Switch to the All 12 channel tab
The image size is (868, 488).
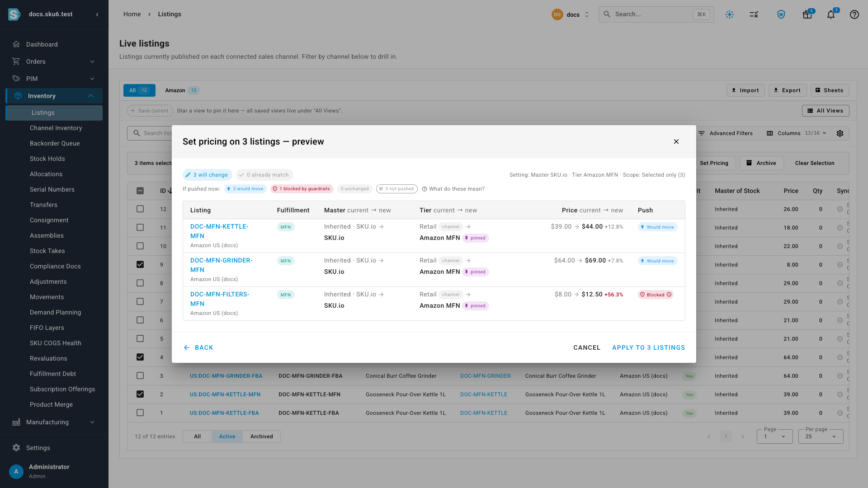pyautogui.click(x=139, y=90)
